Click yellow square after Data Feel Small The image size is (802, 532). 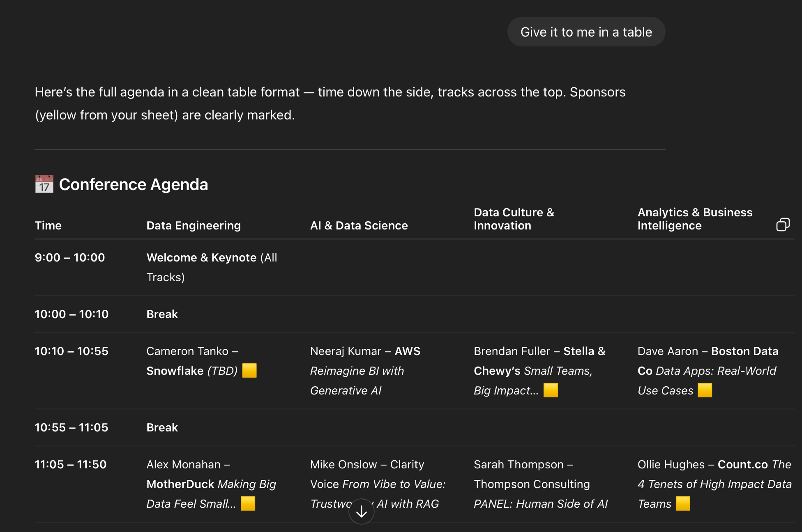248,503
